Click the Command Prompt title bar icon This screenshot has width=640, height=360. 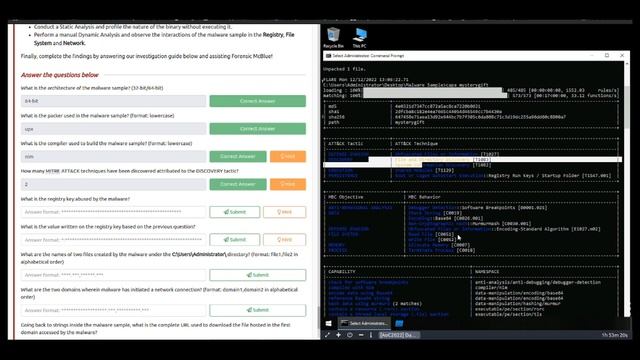click(328, 56)
